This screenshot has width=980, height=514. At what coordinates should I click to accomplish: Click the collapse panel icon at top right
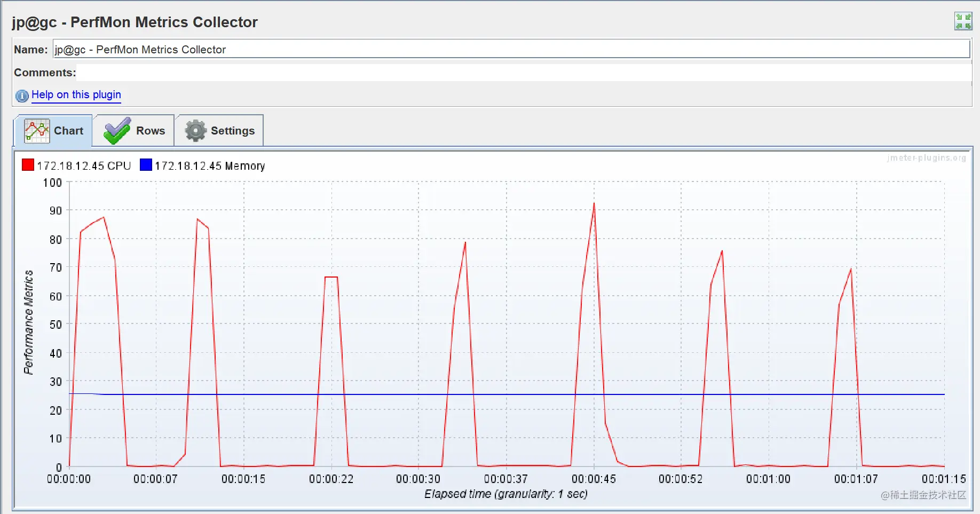click(963, 21)
